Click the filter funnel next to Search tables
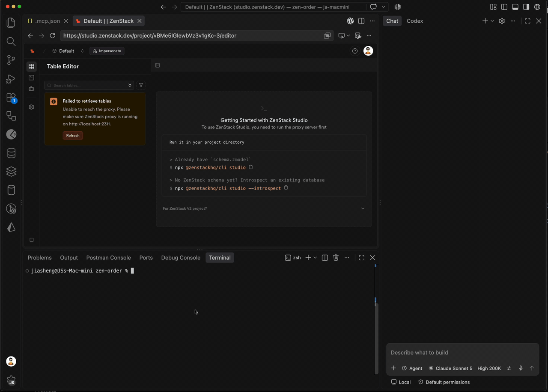 [x=141, y=85]
